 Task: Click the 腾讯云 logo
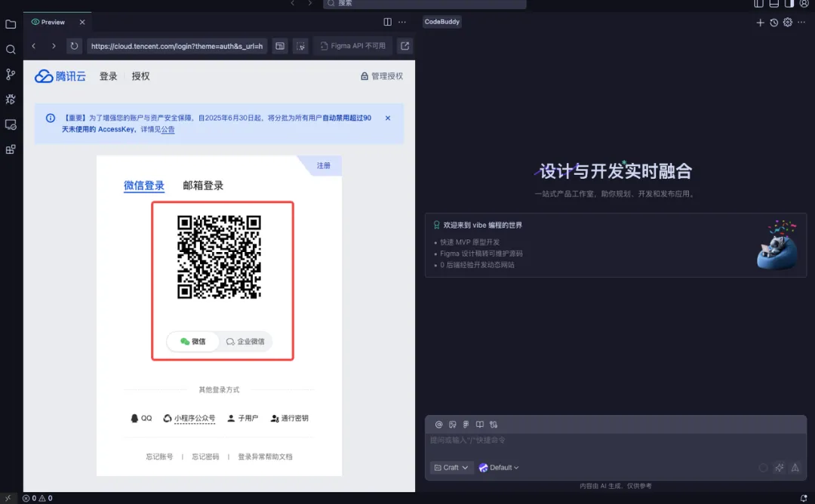click(60, 76)
